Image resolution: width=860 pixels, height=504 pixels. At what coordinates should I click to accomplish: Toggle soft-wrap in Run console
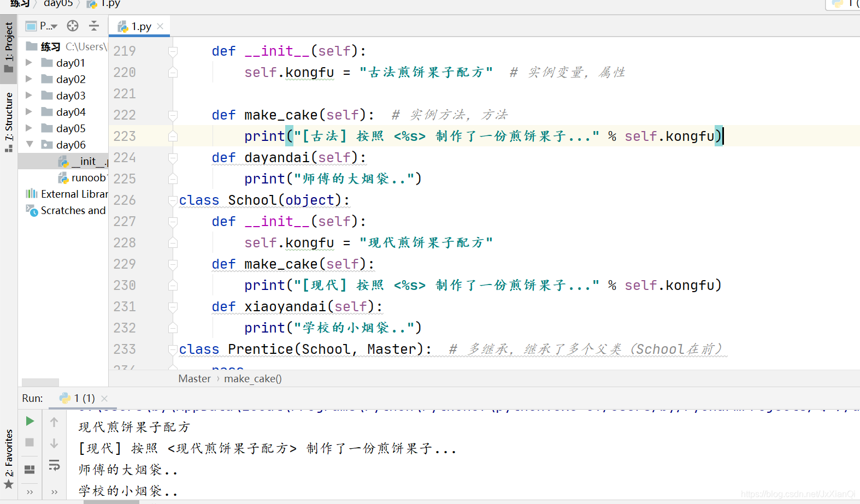[x=54, y=465]
